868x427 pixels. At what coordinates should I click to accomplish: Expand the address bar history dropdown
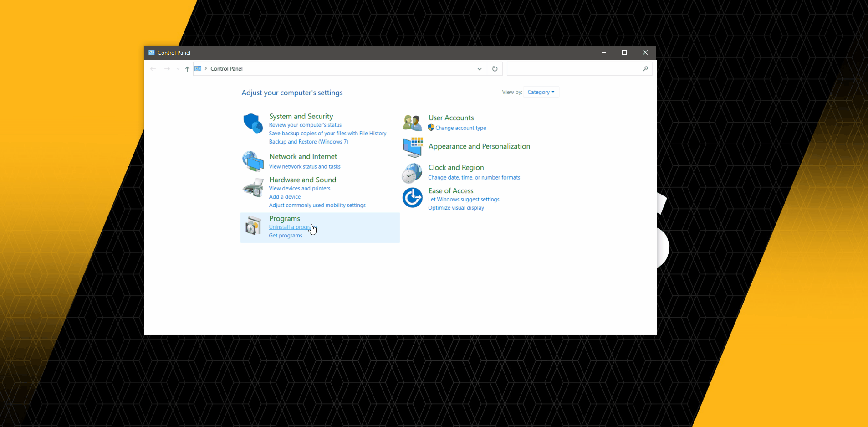pos(480,69)
